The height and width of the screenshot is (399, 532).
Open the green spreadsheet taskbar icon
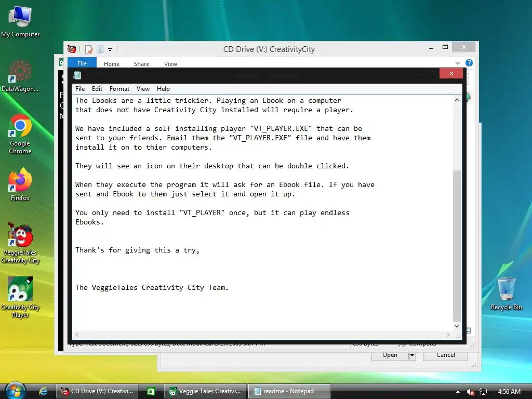pyautogui.click(x=151, y=391)
